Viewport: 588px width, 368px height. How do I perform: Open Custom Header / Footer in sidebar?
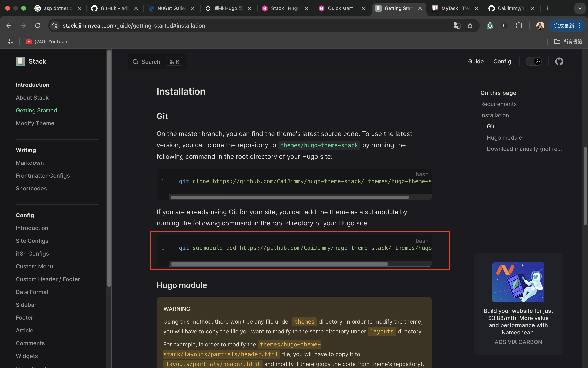[x=48, y=279]
